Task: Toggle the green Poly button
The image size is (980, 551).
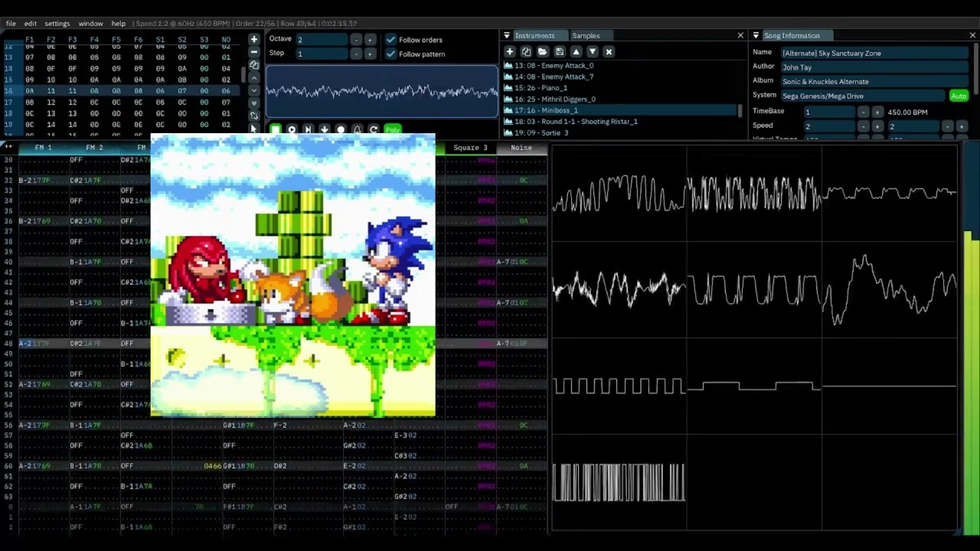Action: (x=393, y=130)
